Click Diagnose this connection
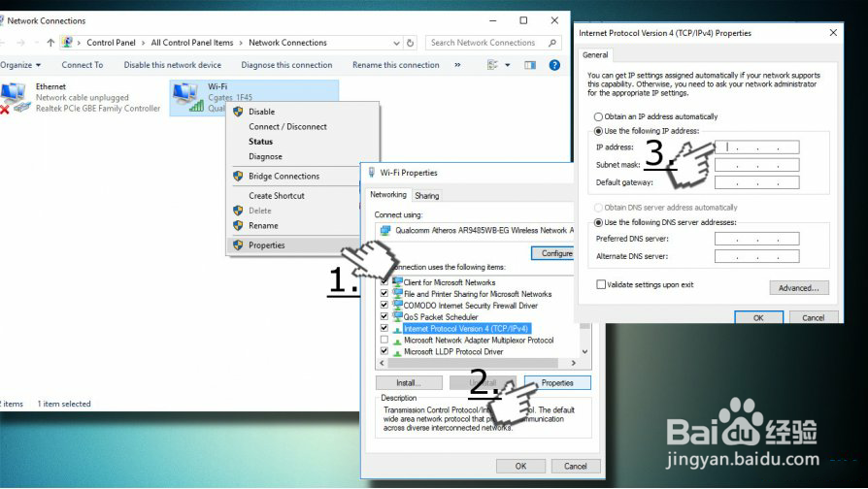This screenshot has width=868, height=489. pos(286,65)
